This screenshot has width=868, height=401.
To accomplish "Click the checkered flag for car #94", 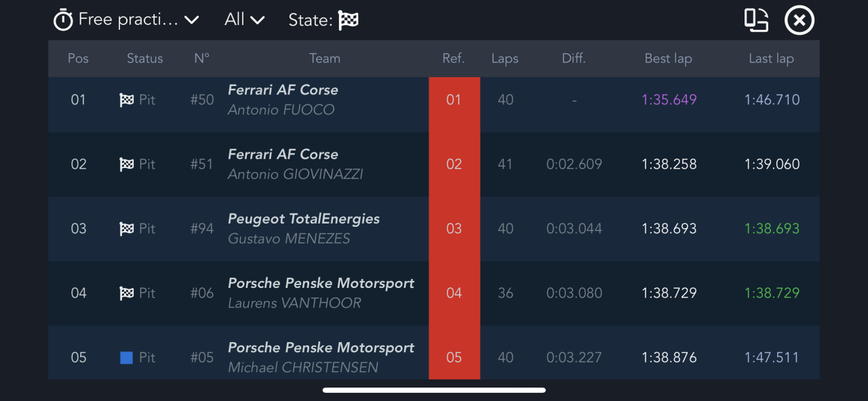I will pyautogui.click(x=127, y=229).
